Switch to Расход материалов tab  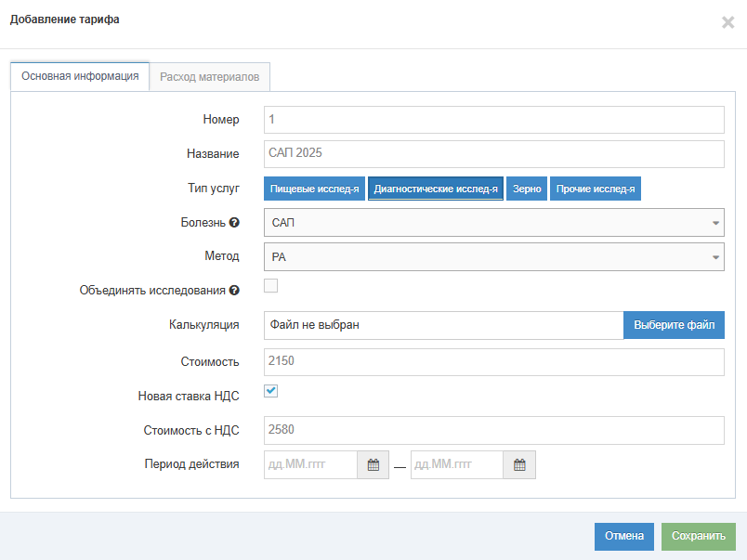(x=209, y=77)
